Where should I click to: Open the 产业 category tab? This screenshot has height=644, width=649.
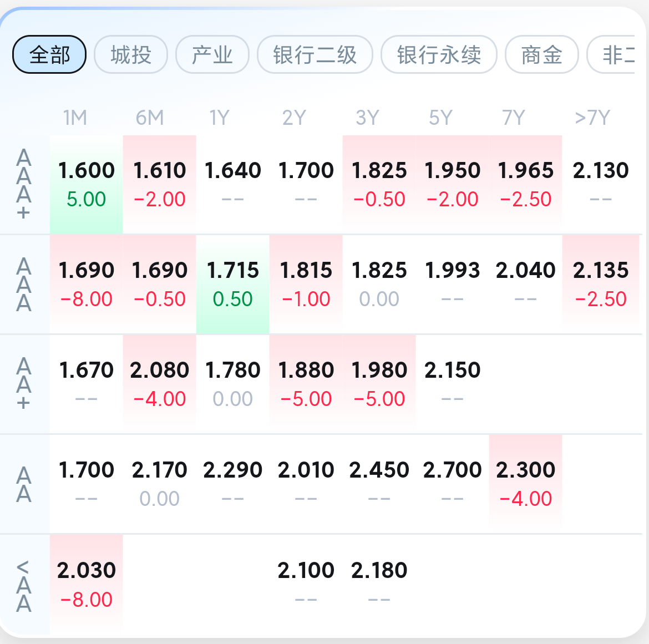pos(212,54)
